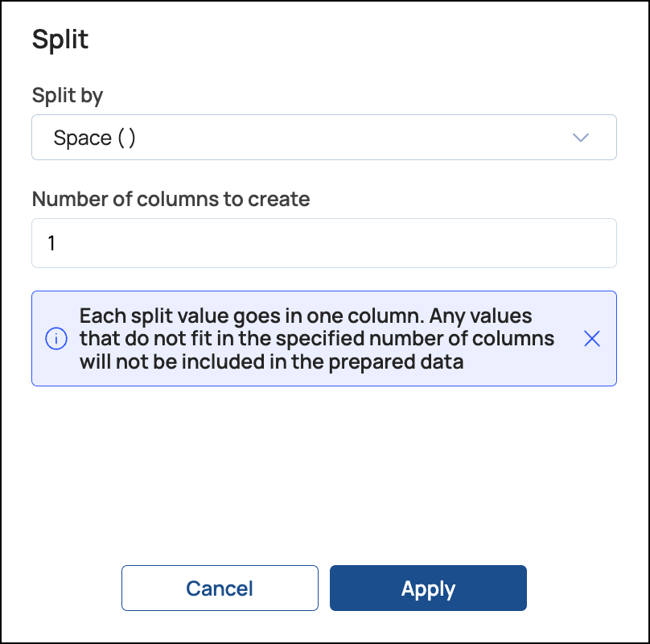Apply the split configuration
Viewport: 650px width, 644px height.
pos(428,588)
